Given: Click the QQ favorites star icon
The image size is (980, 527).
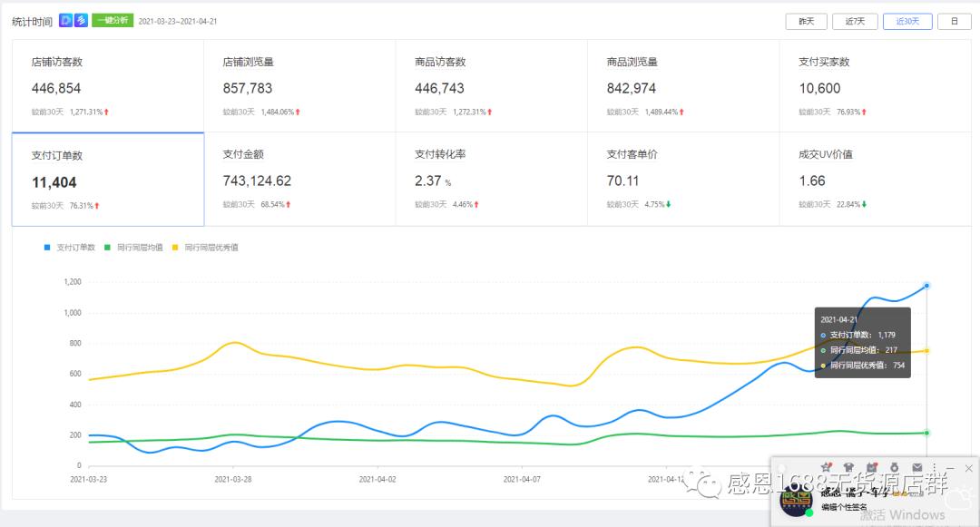Looking at the screenshot, I should click(826, 467).
